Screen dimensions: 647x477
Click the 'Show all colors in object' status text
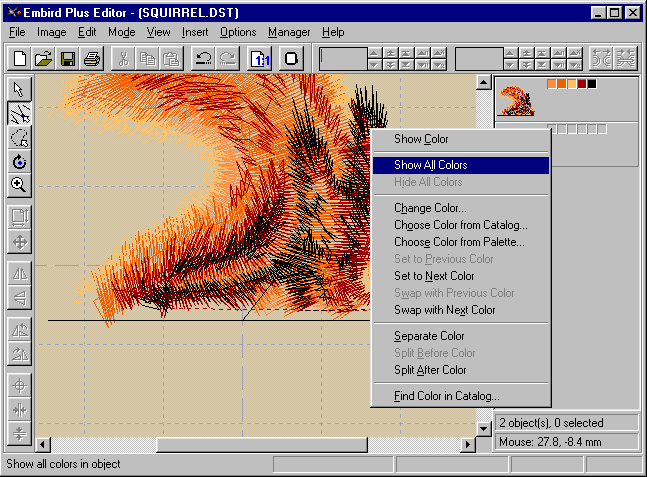click(x=63, y=464)
